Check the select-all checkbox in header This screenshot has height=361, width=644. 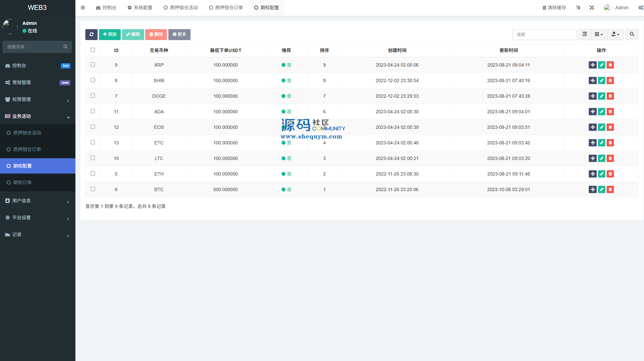click(x=93, y=50)
